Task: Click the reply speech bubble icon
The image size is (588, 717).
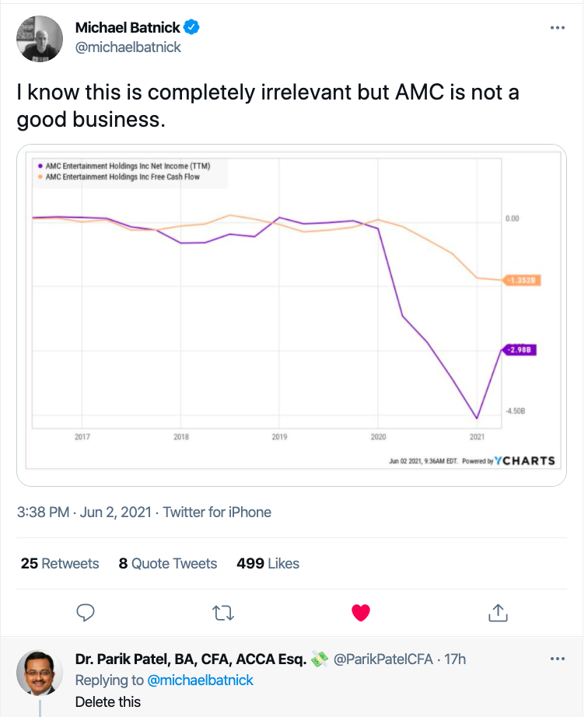Action: click(86, 613)
